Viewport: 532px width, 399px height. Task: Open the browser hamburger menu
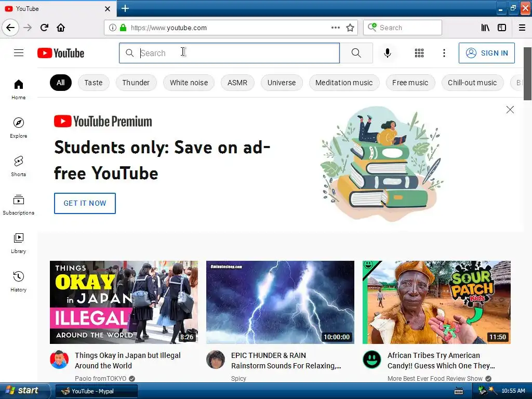[x=522, y=28]
